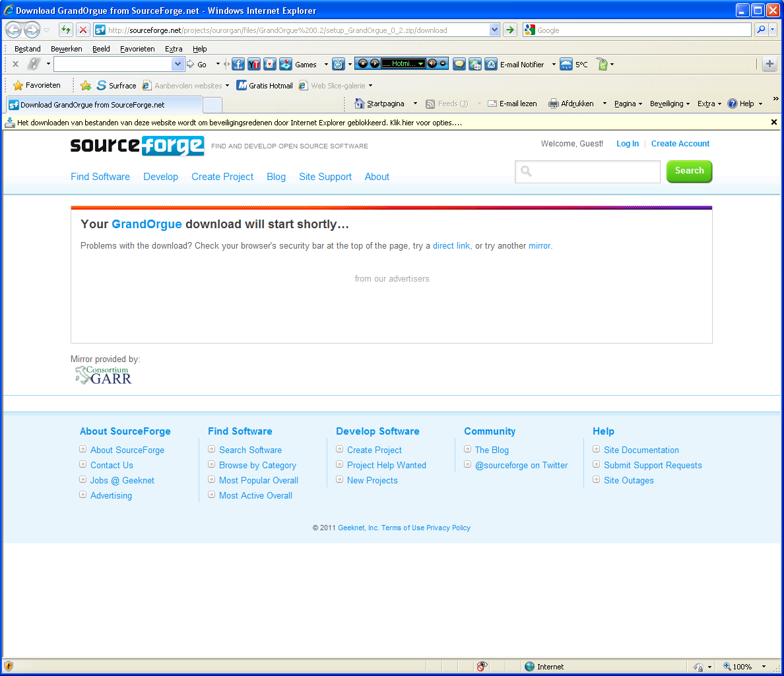
Task: Click into the SourceForge search field
Action: (x=587, y=171)
